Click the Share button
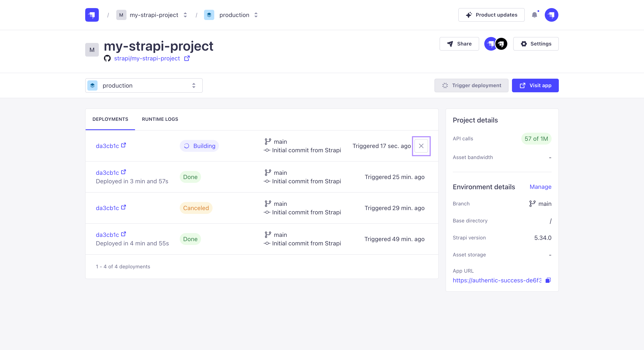 459,44
